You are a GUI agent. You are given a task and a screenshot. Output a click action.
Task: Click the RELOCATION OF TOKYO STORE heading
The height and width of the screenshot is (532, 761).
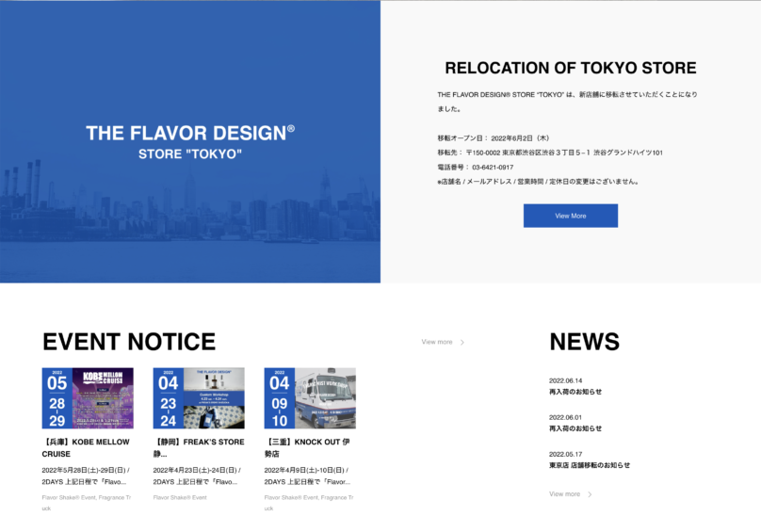tap(571, 68)
